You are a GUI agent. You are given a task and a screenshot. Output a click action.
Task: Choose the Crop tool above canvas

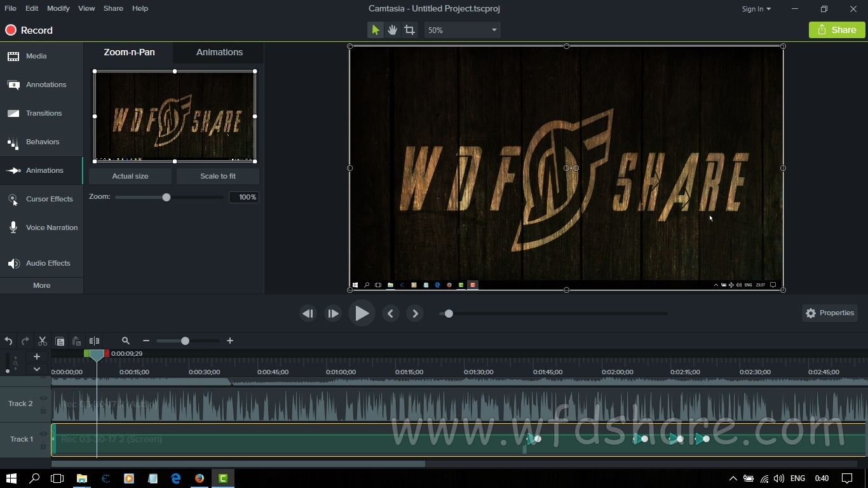410,30
